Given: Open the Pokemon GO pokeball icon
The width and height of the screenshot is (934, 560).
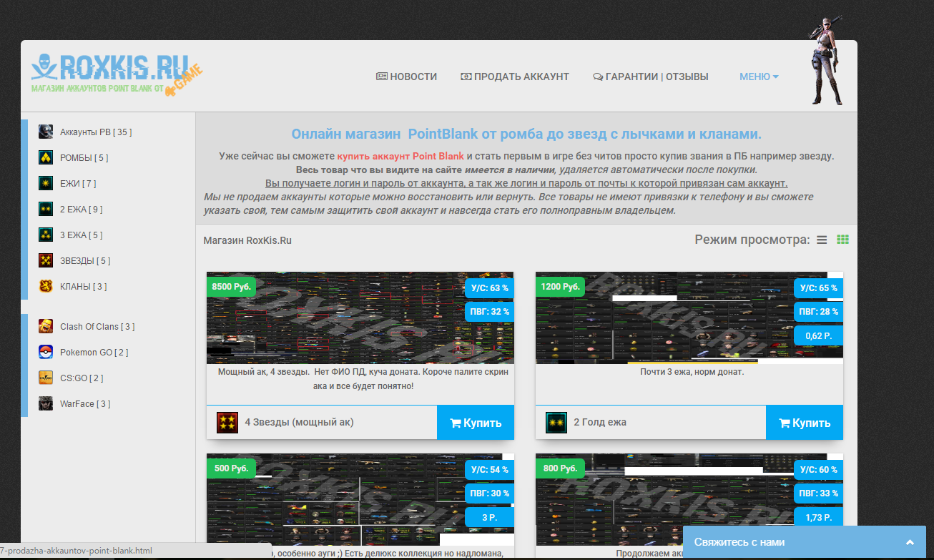Looking at the screenshot, I should 46,352.
